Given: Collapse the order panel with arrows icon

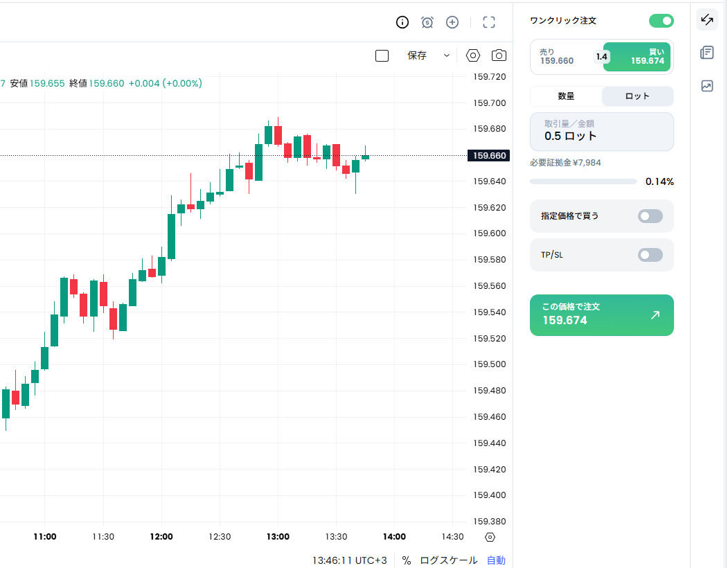Looking at the screenshot, I should pyautogui.click(x=707, y=19).
